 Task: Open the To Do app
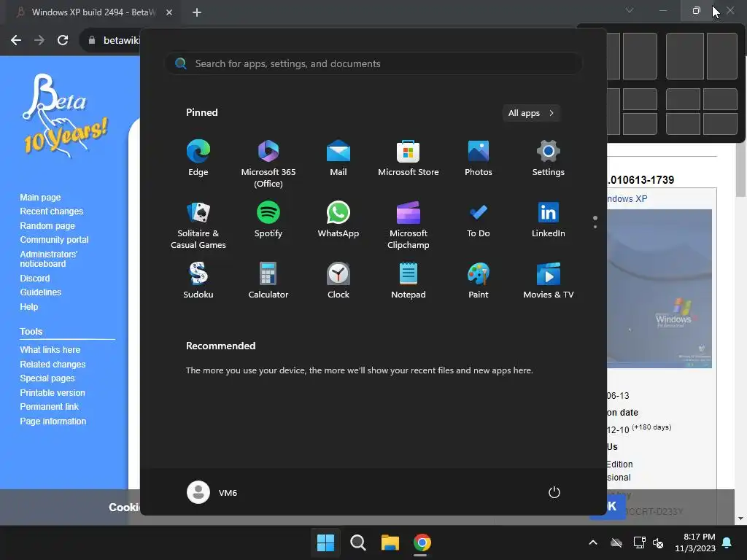tap(479, 219)
